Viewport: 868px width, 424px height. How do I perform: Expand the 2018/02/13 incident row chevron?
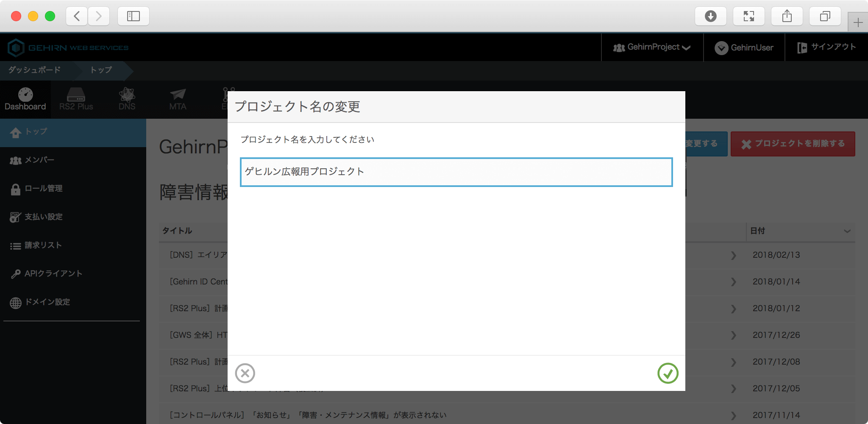coord(733,255)
